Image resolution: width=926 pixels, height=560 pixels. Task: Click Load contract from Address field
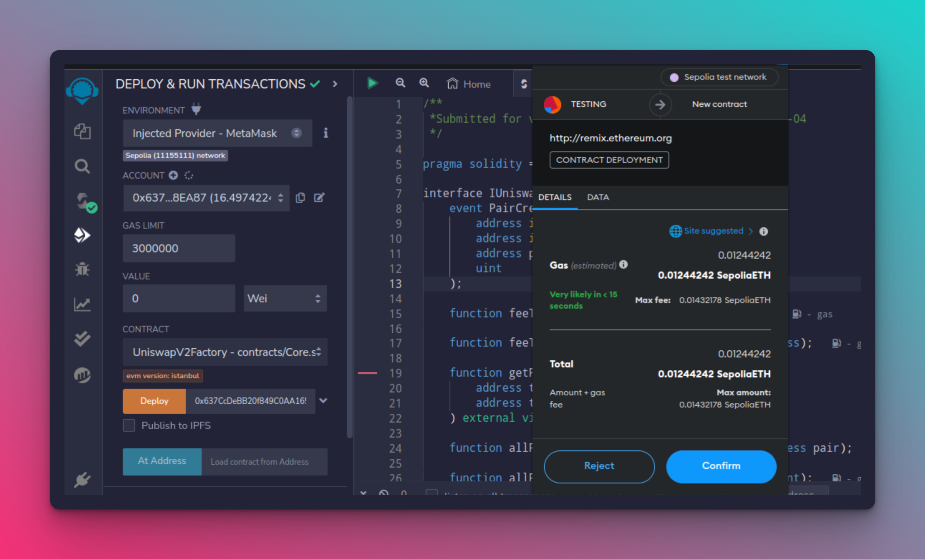264,462
